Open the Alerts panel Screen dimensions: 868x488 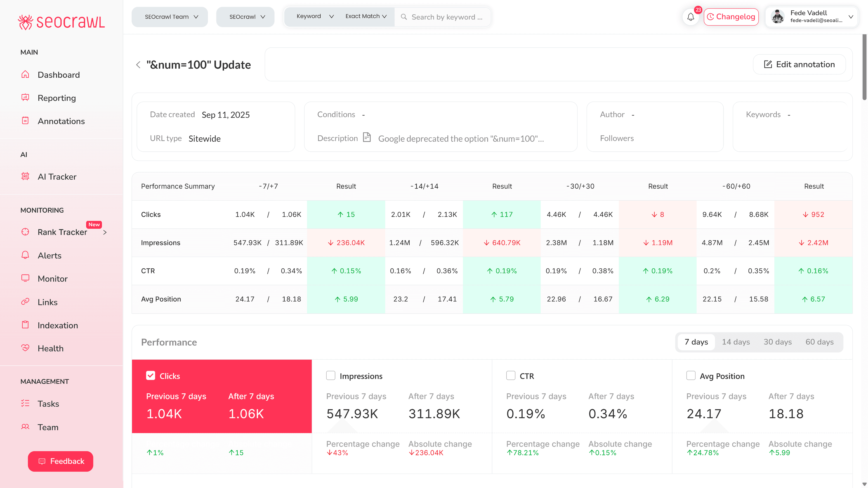click(x=49, y=255)
